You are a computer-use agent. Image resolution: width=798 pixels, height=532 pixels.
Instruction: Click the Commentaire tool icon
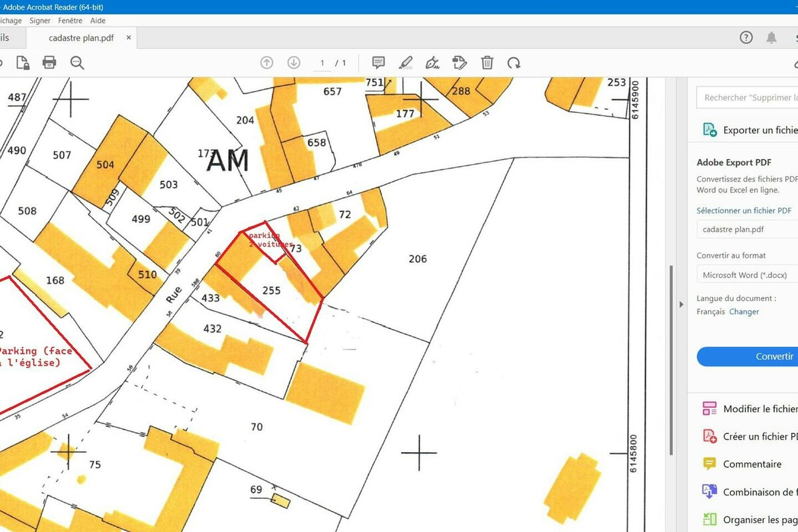[x=710, y=464]
